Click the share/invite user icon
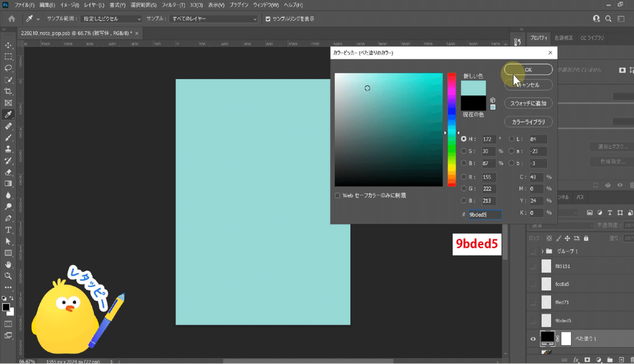 point(596,18)
